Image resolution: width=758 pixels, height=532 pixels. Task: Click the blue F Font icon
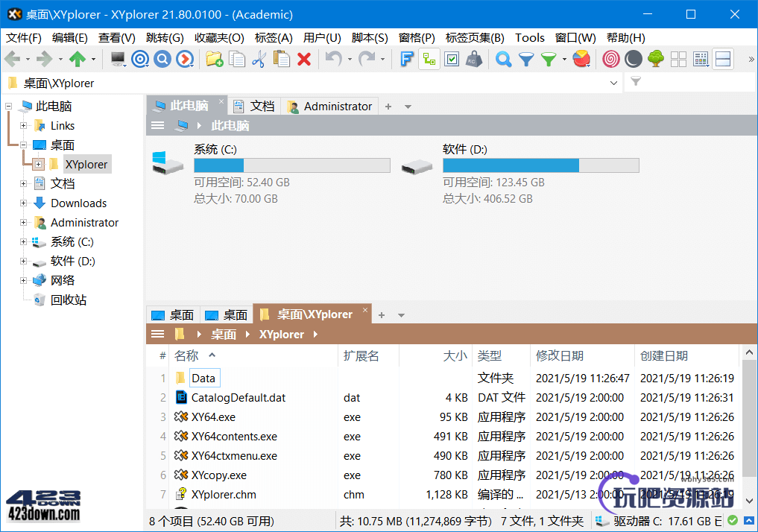pos(406,60)
